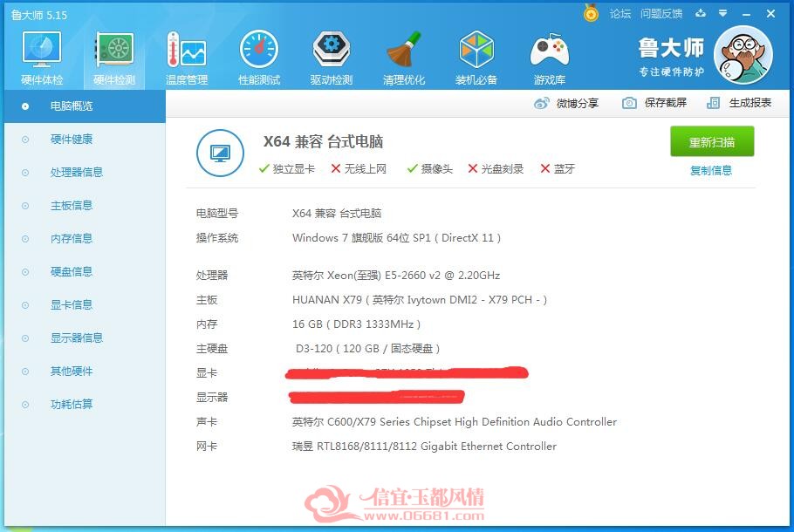Open the 装机必备 essential software box
794x532 pixels.
[476, 58]
